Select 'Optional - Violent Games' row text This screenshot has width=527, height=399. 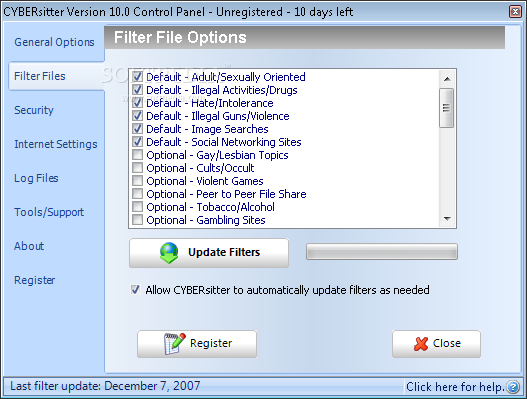click(x=205, y=181)
